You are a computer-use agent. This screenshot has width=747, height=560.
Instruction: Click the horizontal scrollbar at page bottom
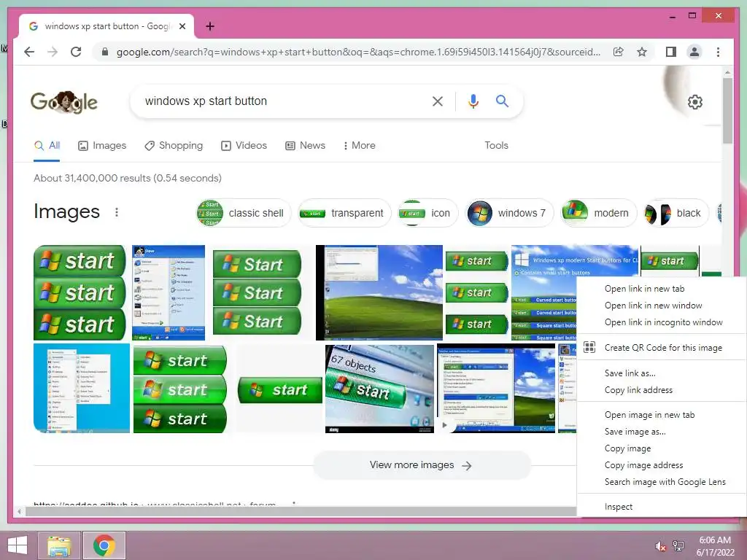click(x=301, y=511)
